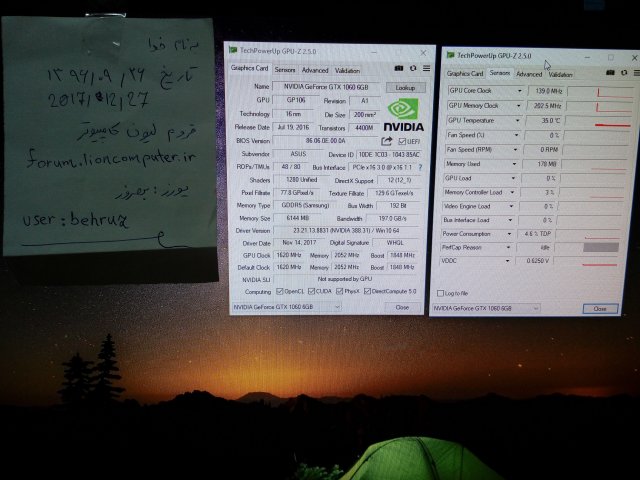Open Advanced tab in right window
Screen dimensions: 640x480
coord(529,74)
